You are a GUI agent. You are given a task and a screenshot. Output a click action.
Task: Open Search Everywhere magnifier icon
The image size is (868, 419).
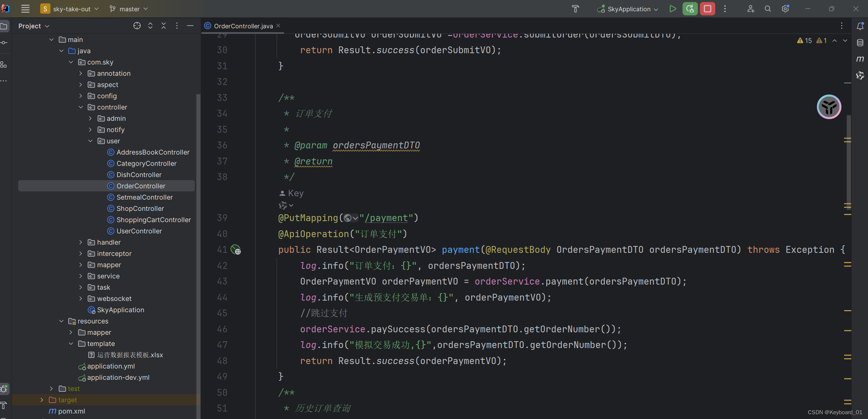click(x=767, y=9)
